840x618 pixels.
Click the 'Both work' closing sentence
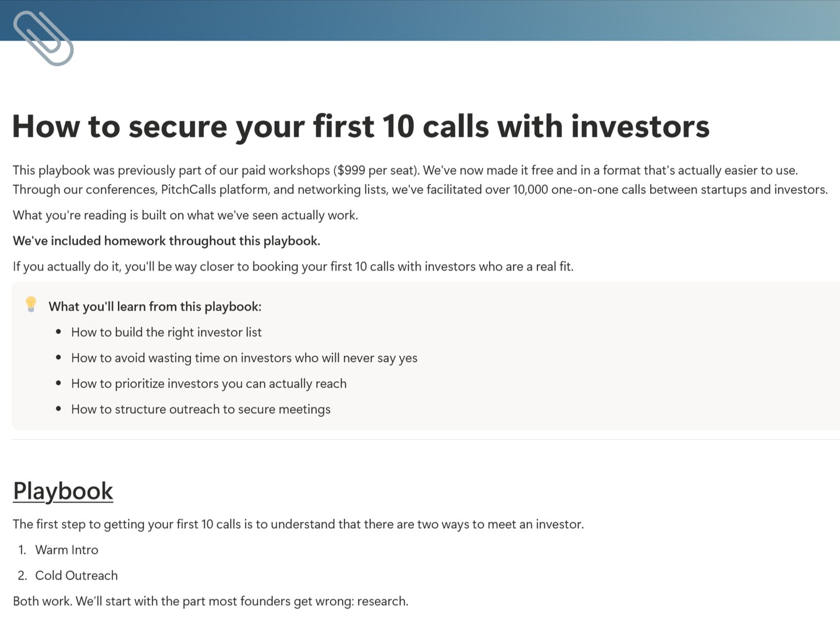coord(211,602)
